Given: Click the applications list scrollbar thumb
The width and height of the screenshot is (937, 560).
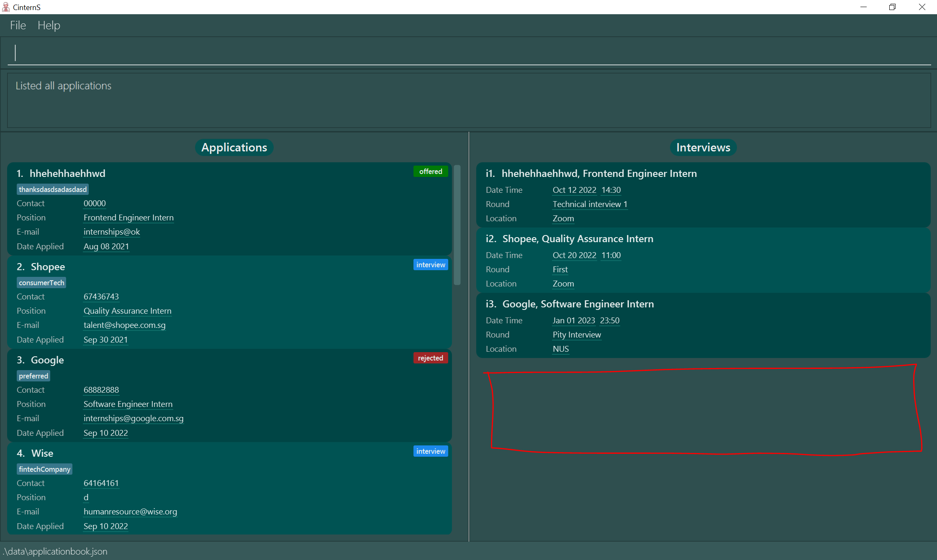Looking at the screenshot, I should tap(457, 225).
